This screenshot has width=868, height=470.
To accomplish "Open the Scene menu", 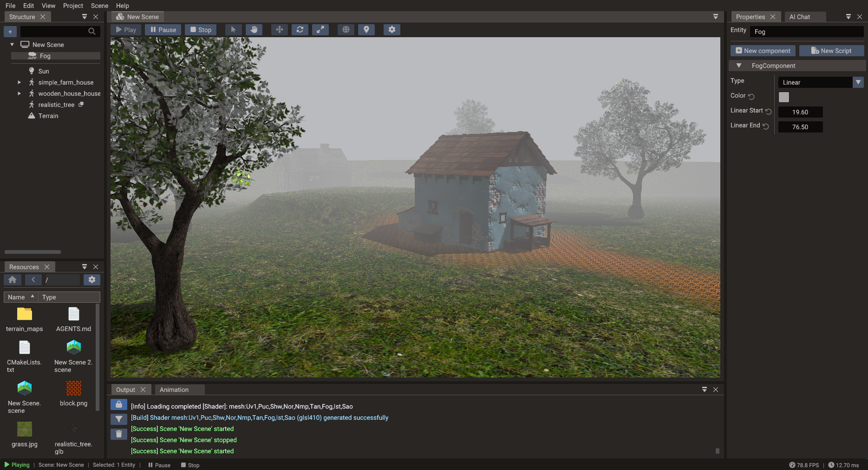I will coord(99,6).
